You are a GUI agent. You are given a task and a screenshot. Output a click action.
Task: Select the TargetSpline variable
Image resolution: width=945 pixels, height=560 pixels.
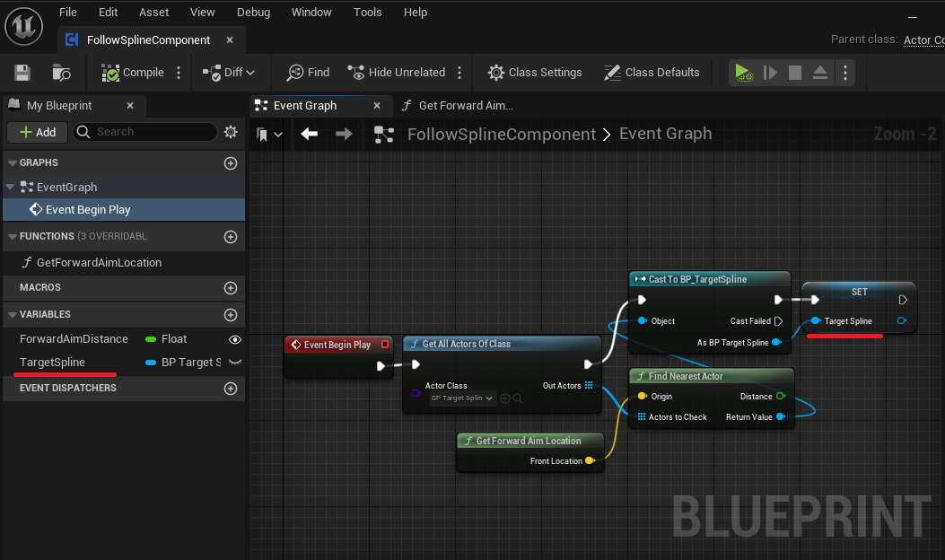point(52,363)
